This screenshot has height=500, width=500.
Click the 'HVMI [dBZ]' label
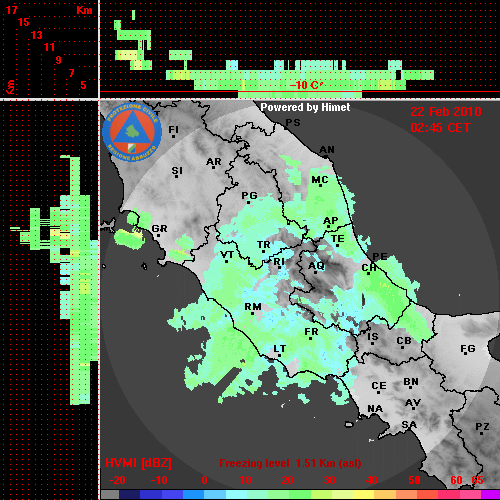(x=138, y=463)
